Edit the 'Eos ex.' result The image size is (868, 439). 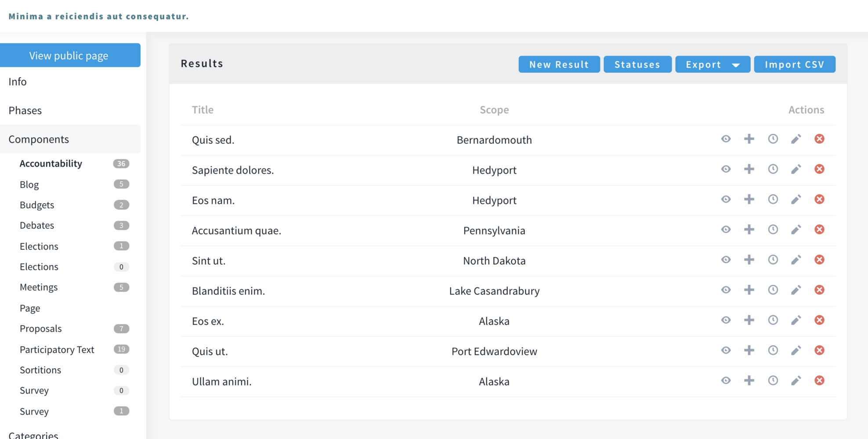coord(796,320)
